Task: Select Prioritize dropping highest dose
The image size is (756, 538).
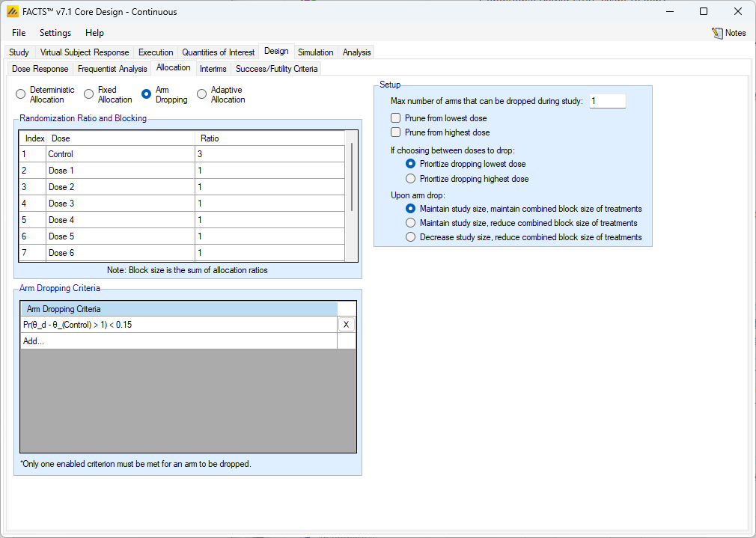Action: click(x=409, y=179)
